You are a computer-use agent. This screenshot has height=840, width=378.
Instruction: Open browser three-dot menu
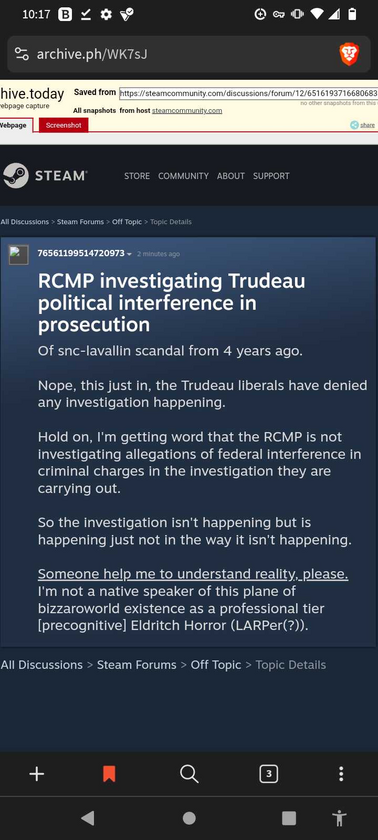point(341,774)
